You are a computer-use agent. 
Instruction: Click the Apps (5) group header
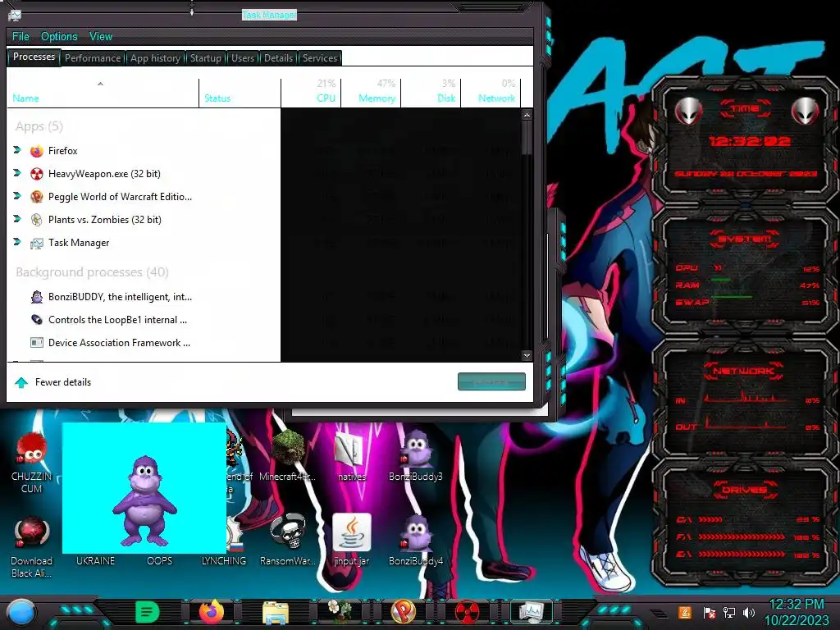39,126
